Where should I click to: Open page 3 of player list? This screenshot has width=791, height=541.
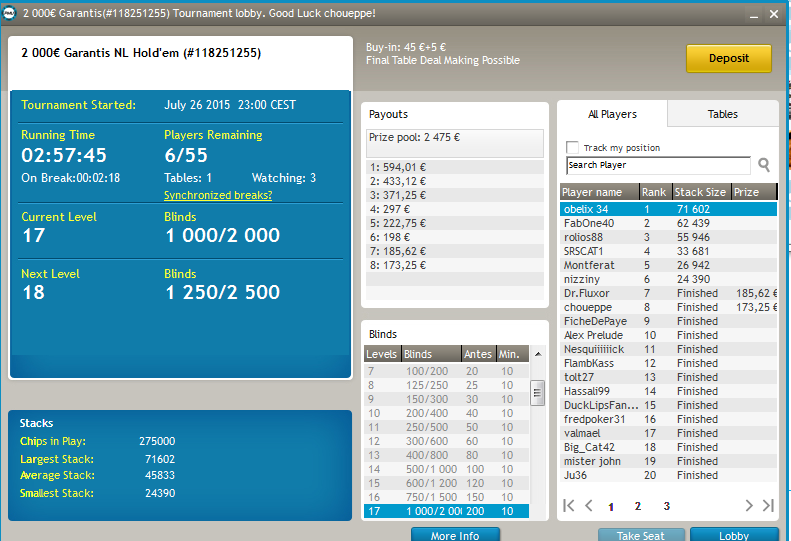[666, 506]
